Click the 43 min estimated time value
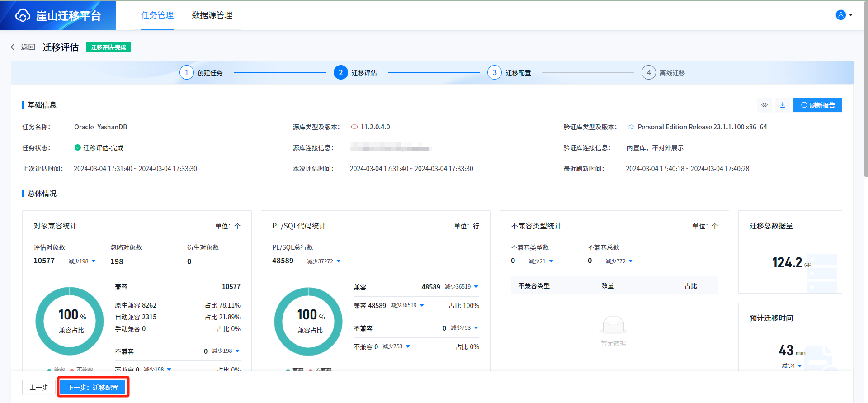Screen dimensions: 868x403 [792, 350]
